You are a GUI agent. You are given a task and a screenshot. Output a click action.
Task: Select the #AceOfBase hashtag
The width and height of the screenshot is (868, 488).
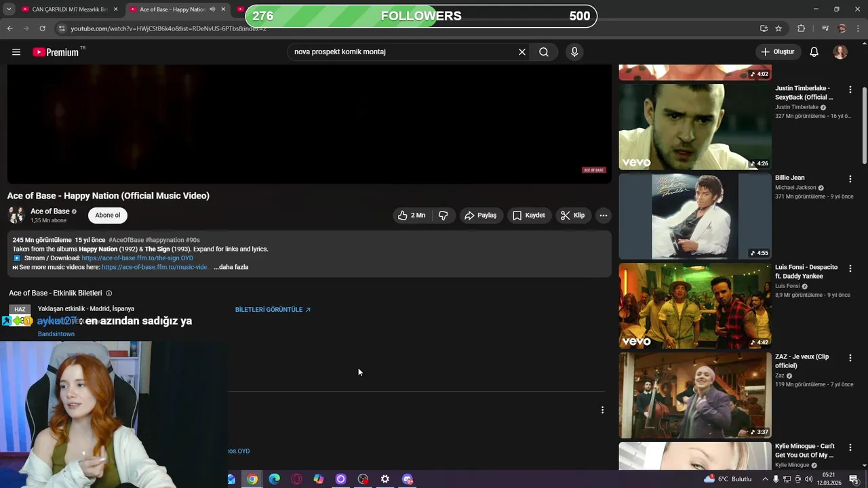pos(126,240)
